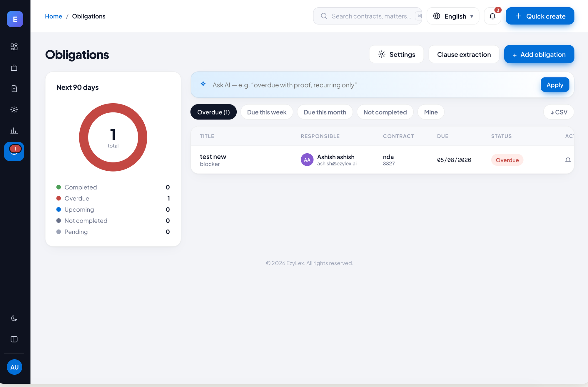The height and width of the screenshot is (387, 588).
Task: Select the Due this month filter
Action: (x=325, y=112)
